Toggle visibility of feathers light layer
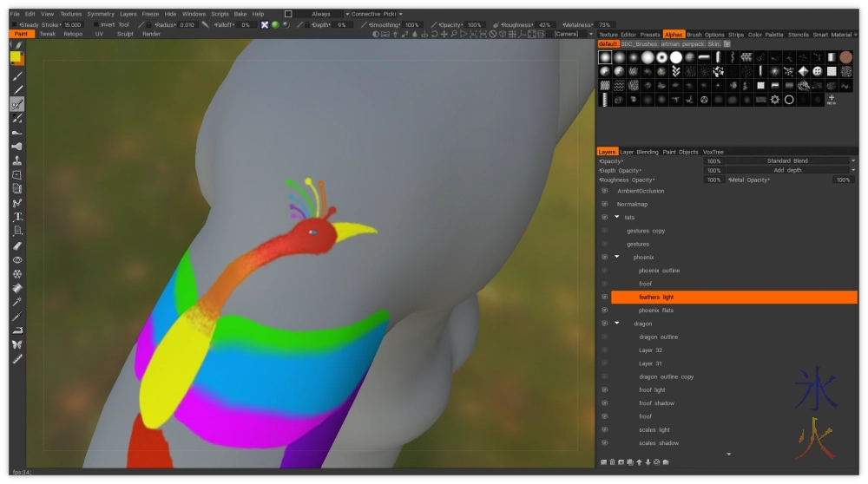This screenshot has height=484, width=868. click(x=604, y=298)
